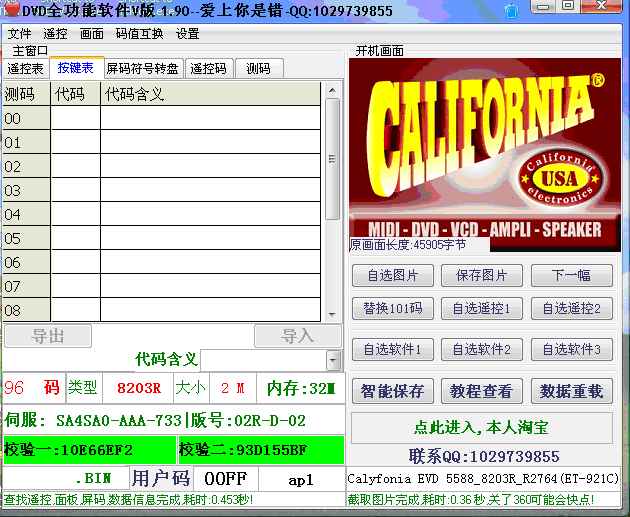The width and height of the screenshot is (630, 517).
Task: Select row 05 in the key table
Action: (162, 238)
